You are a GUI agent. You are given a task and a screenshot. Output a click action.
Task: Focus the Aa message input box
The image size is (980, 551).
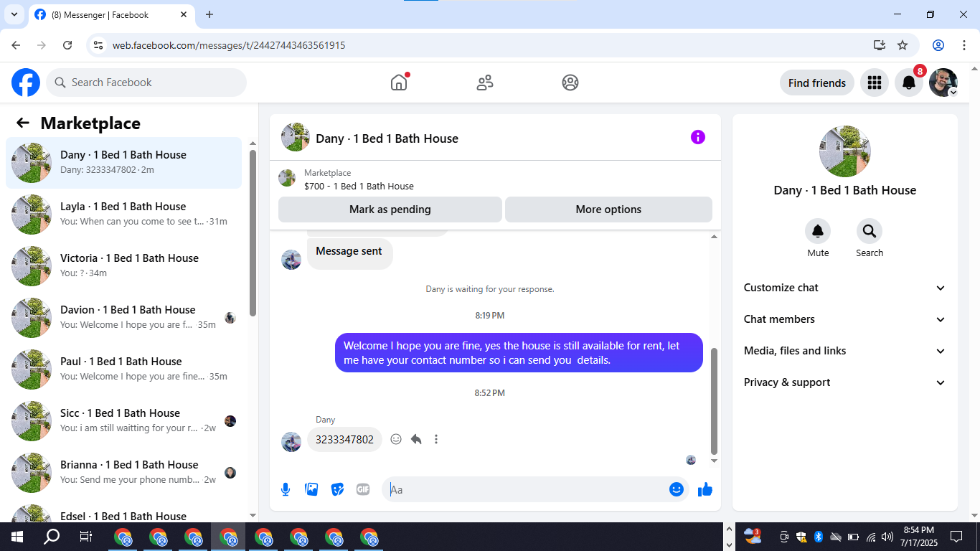point(524,489)
